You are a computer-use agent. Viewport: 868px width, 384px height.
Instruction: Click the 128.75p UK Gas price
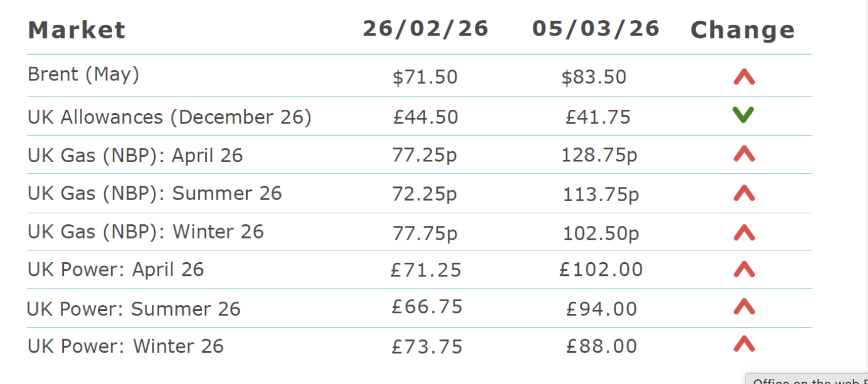[599, 155]
